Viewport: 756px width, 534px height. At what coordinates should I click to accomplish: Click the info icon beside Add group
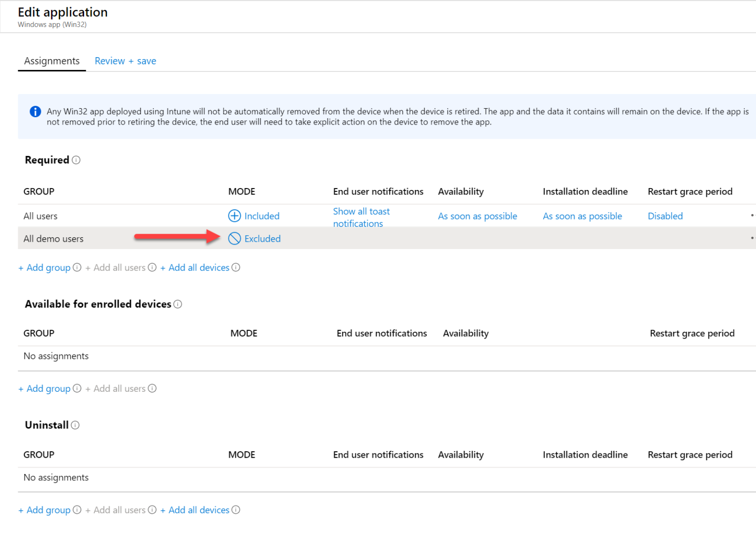pyautogui.click(x=77, y=267)
